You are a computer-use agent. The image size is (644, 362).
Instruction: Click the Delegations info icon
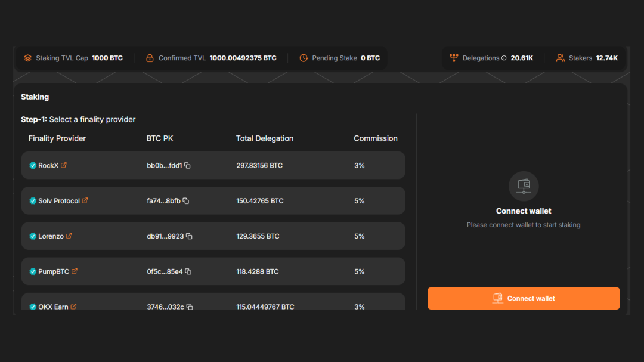(x=504, y=58)
